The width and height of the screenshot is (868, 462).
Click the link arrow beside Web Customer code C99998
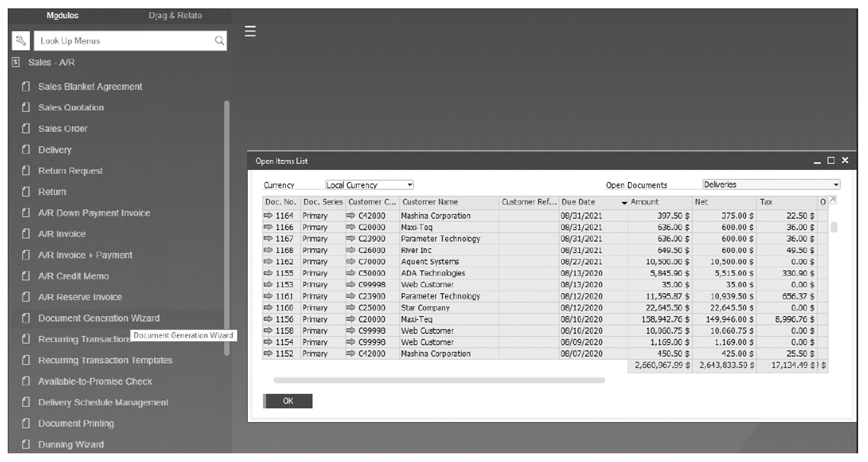350,284
